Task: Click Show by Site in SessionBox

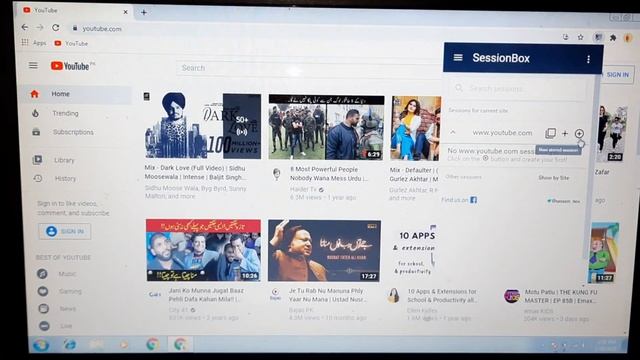Action: pyautogui.click(x=553, y=178)
